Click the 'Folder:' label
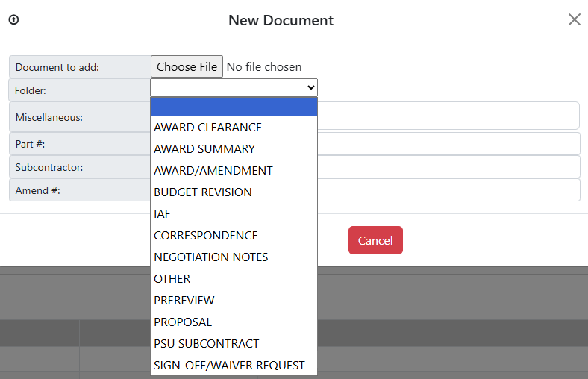 pos(31,90)
